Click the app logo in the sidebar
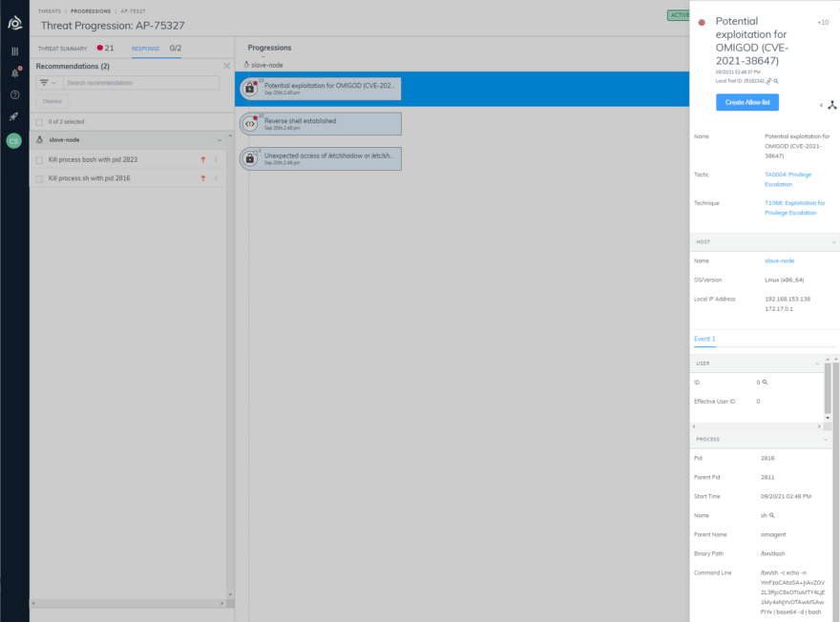840x622 pixels. [15, 23]
